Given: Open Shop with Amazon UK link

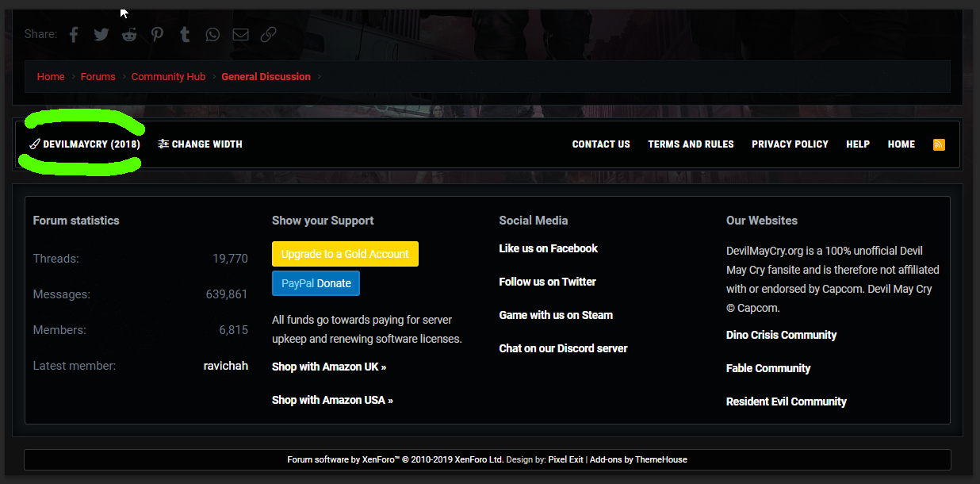Looking at the screenshot, I should pyautogui.click(x=329, y=367).
